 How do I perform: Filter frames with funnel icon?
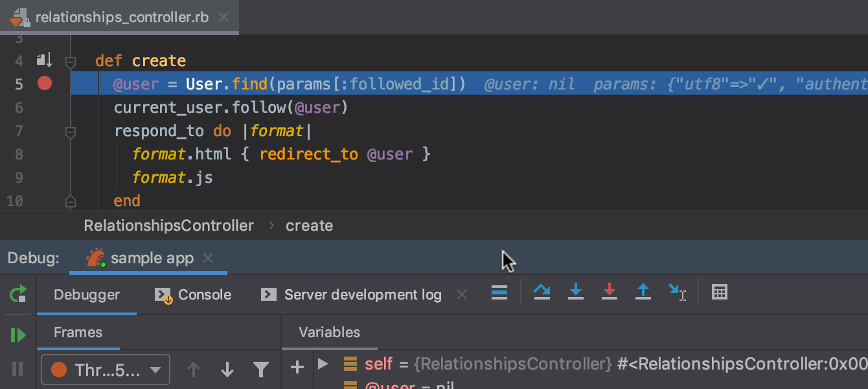tap(260, 370)
